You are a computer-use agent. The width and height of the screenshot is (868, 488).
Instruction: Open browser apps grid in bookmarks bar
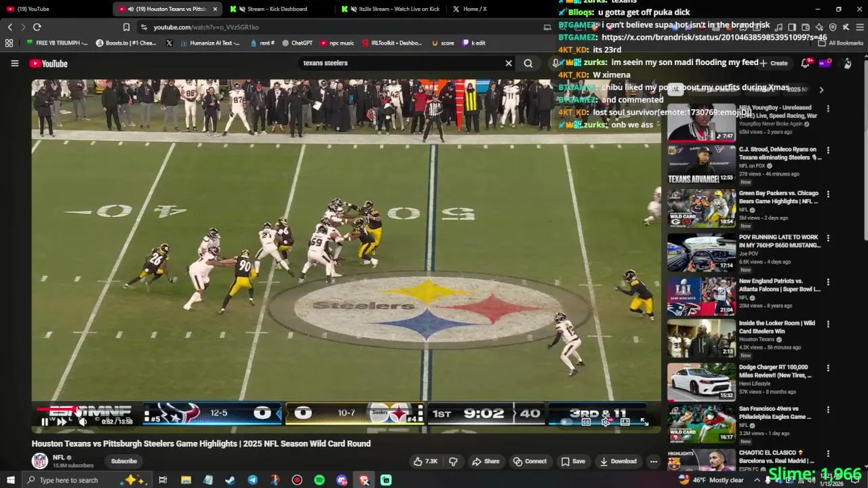click(x=9, y=43)
